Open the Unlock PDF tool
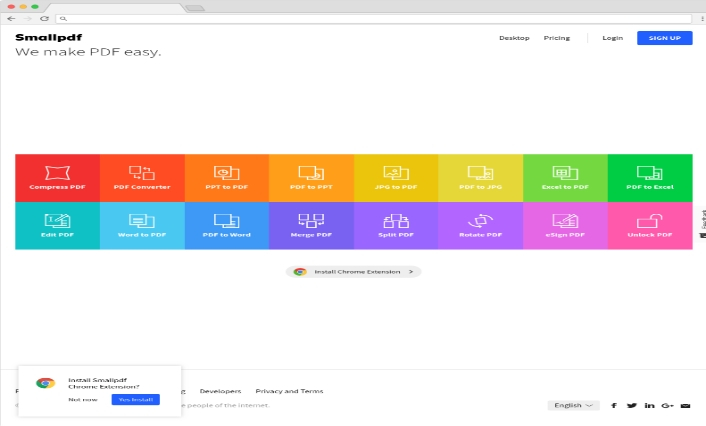706x426 pixels. [650, 226]
